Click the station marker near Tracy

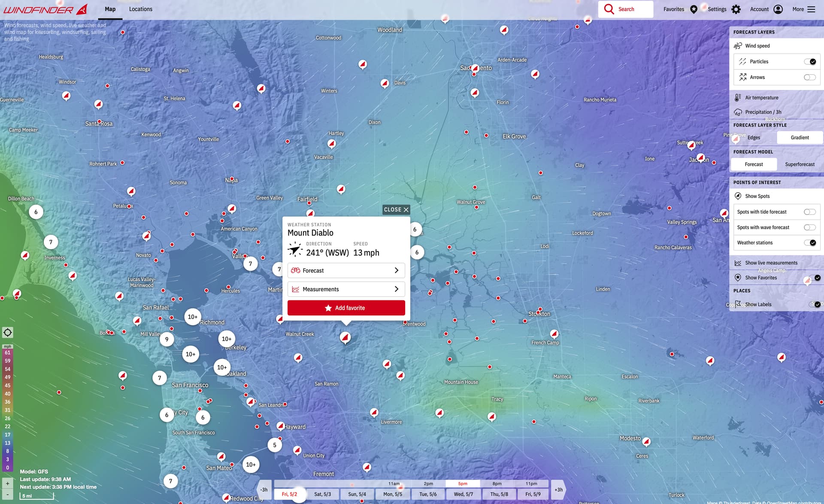point(492,416)
